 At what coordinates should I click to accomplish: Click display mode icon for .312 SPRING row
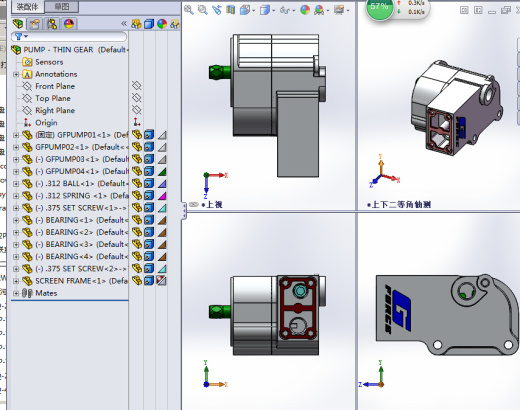coord(149,196)
